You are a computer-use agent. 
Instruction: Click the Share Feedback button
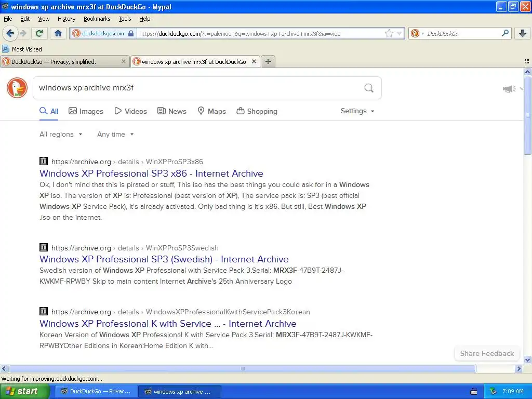click(487, 353)
